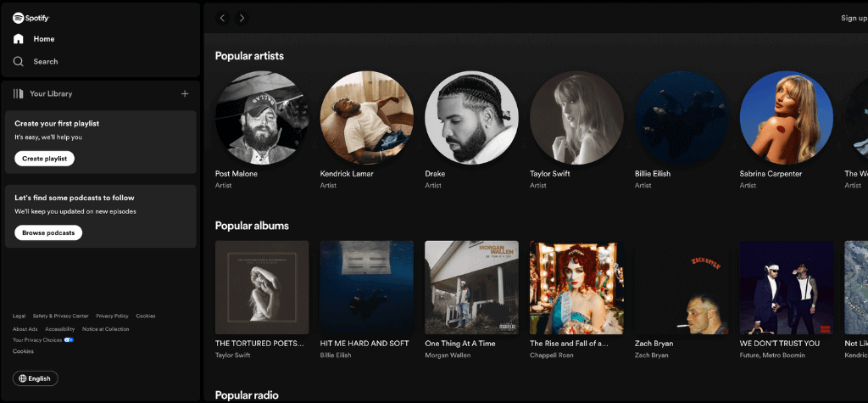Click the Spotify logo
This screenshot has height=403, width=868.
pos(31,19)
